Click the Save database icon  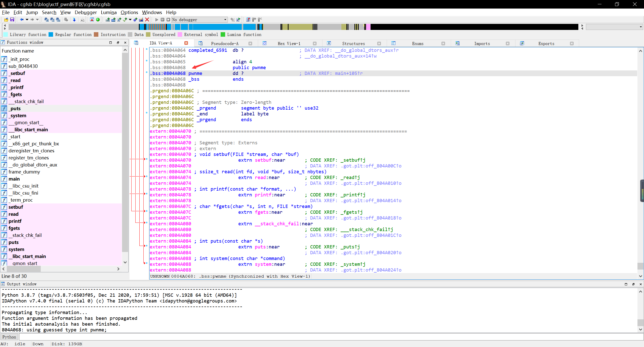coord(12,20)
